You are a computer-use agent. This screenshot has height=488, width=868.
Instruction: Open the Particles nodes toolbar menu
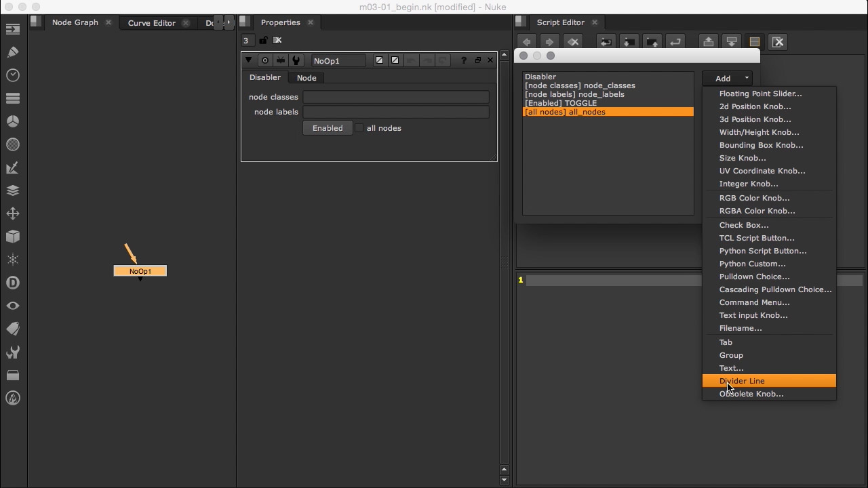13,260
